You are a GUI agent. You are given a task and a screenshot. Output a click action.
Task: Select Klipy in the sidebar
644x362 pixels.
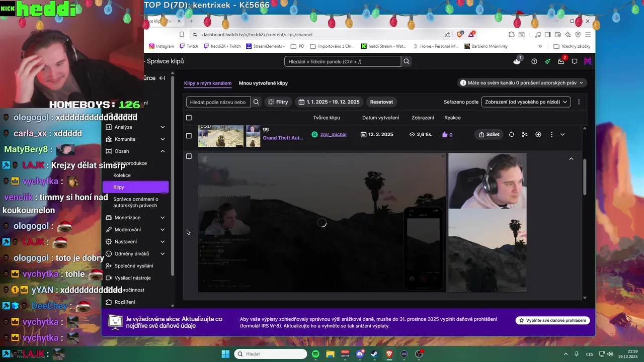coord(135,187)
